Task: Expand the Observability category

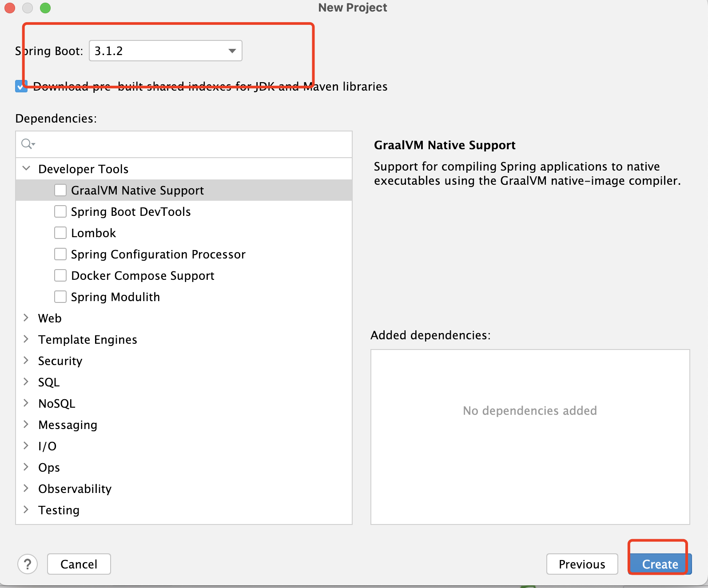Action: 26,488
